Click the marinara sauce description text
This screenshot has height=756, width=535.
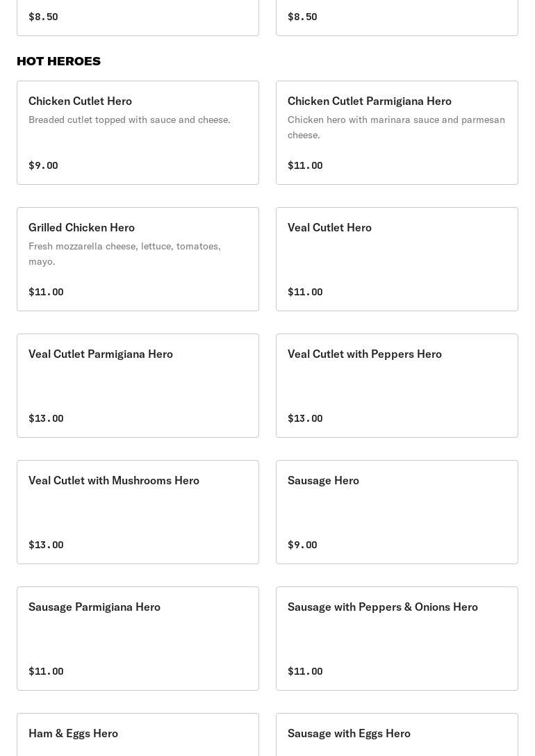(396, 127)
